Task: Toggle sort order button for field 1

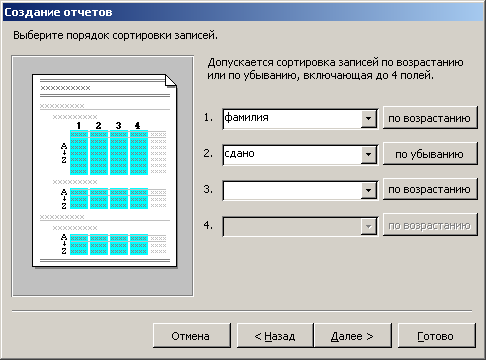Action: coord(430,118)
